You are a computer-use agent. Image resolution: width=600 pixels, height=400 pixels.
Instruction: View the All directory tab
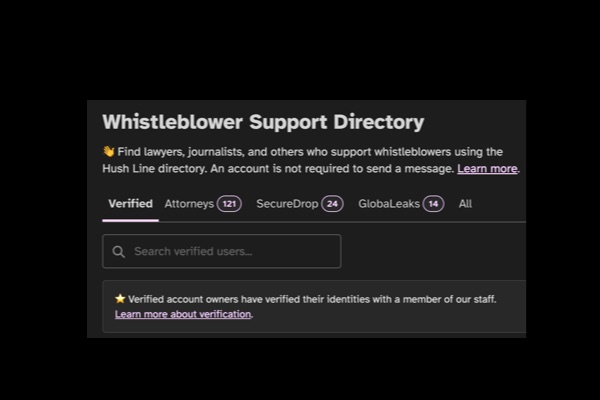(x=465, y=204)
